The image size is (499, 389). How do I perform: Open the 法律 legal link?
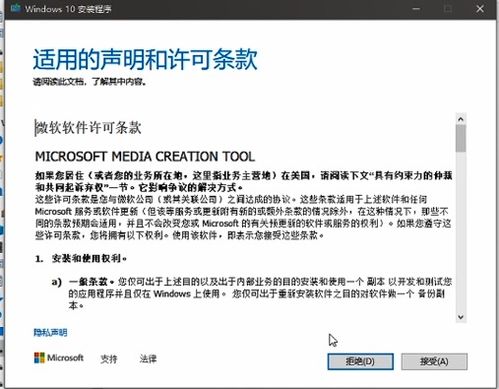pyautogui.click(x=148, y=359)
